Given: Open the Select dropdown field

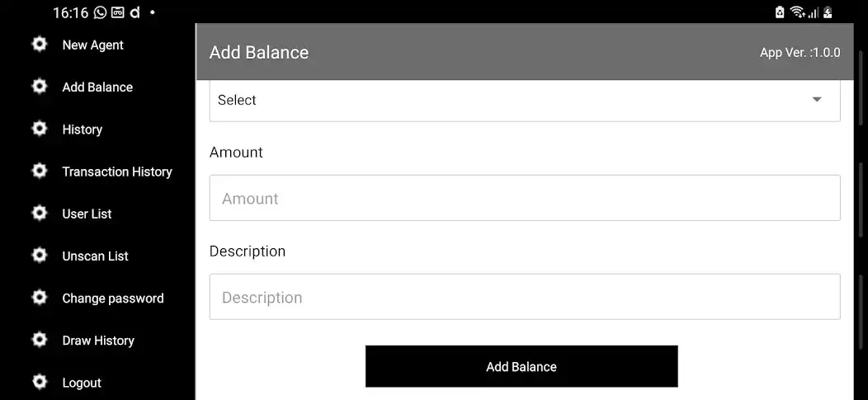Looking at the screenshot, I should (525, 100).
